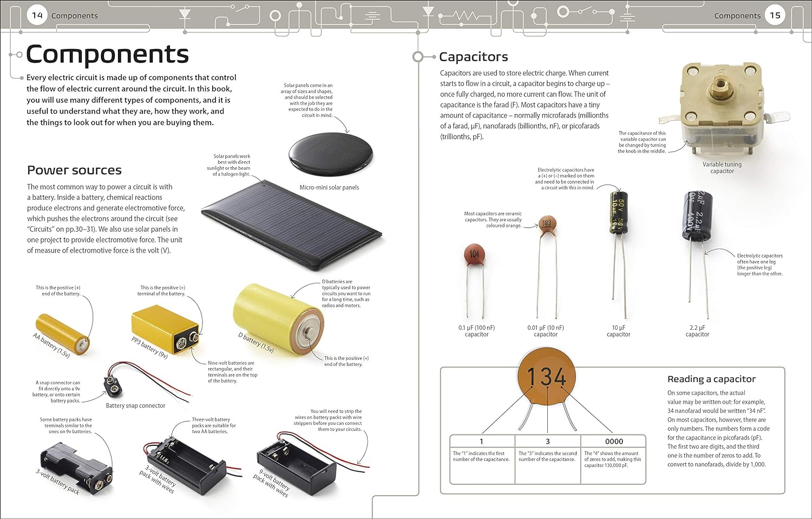
Task: Expand the 134 capacitor code table
Action: coord(547,459)
